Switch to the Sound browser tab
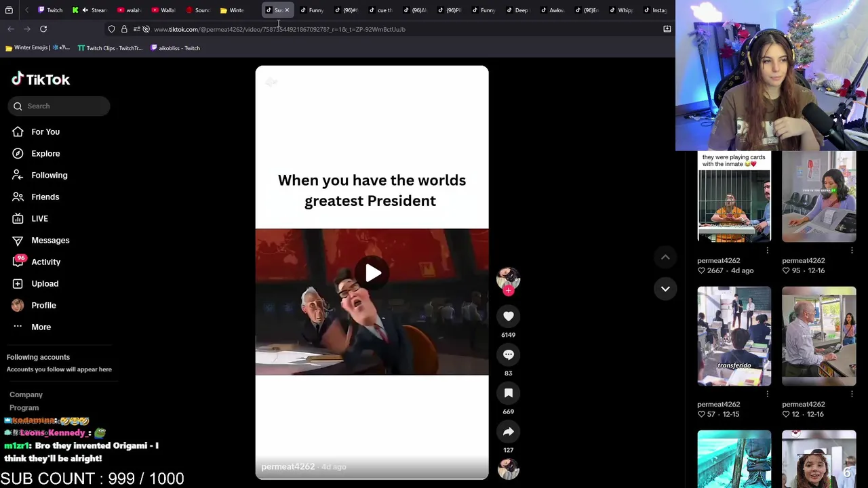868x488 pixels. click(x=198, y=10)
